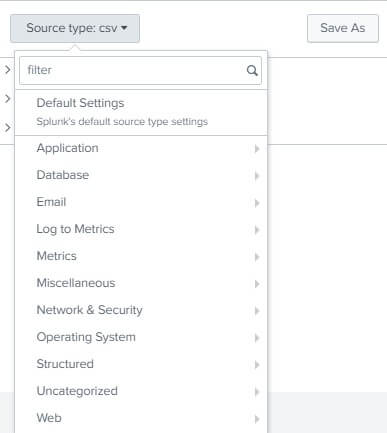Open the Operating System category
The height and width of the screenshot is (433, 387).
pos(141,337)
